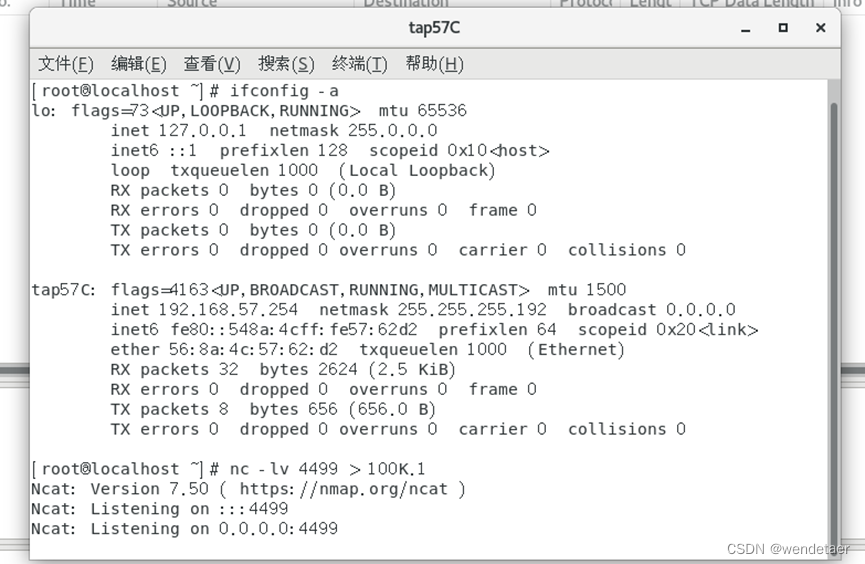Open the 文件(F) menu
This screenshot has width=865, height=564.
pyautogui.click(x=66, y=64)
